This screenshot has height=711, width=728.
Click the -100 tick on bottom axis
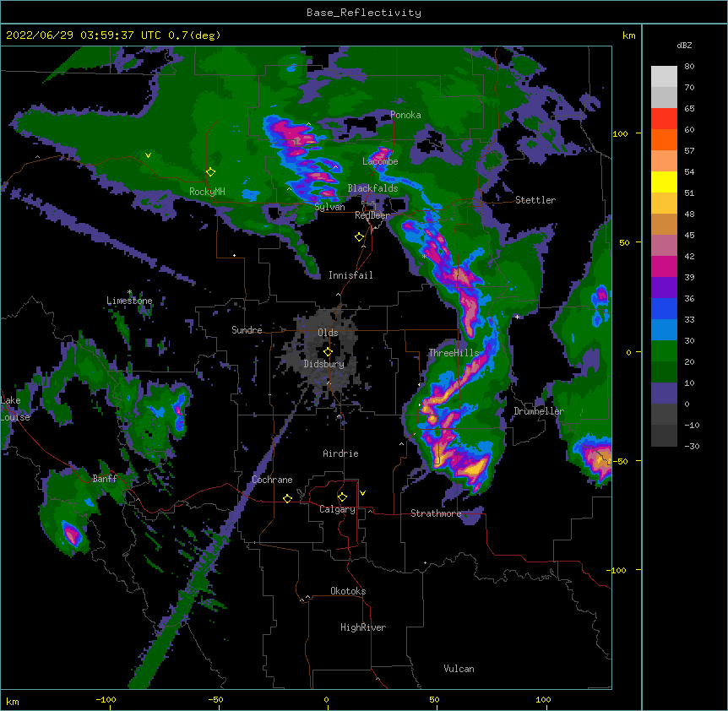point(106,699)
